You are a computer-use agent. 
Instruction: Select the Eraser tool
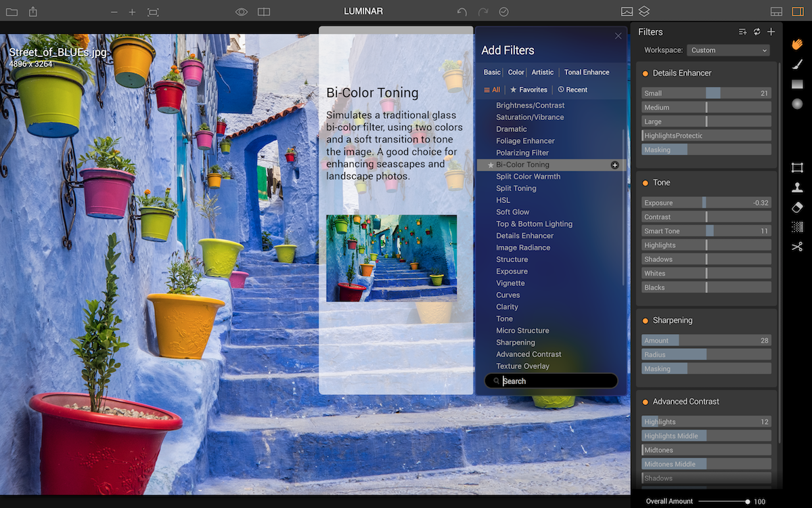click(797, 207)
